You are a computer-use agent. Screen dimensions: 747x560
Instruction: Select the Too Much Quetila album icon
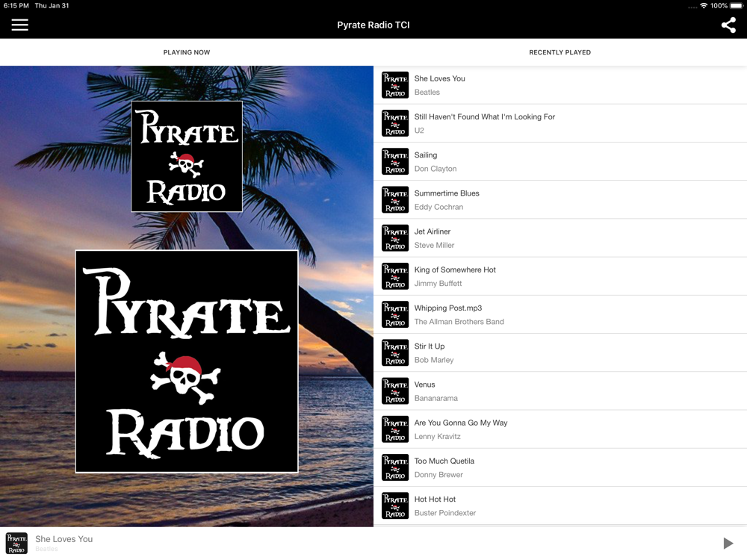click(x=395, y=467)
